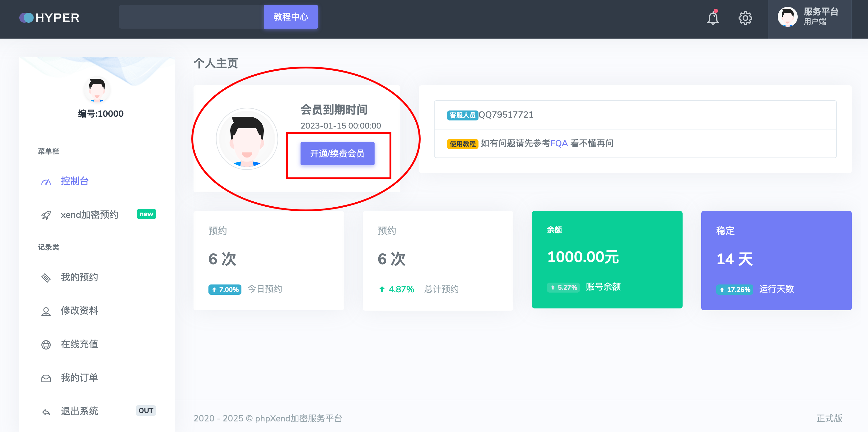Click the 使用教程 label badge
868x432 pixels.
(x=462, y=144)
